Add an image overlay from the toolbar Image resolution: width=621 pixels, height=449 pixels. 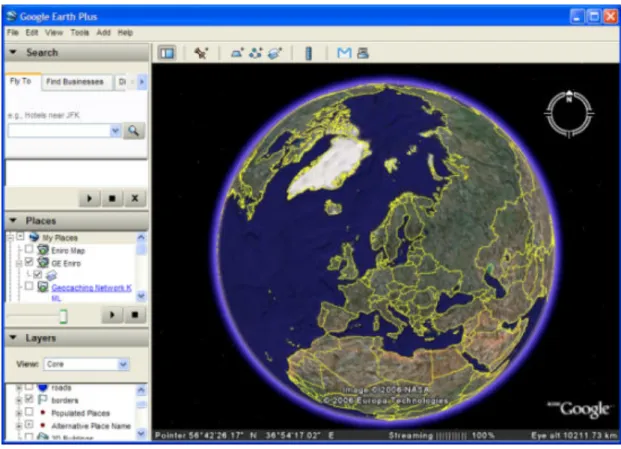[x=275, y=53]
